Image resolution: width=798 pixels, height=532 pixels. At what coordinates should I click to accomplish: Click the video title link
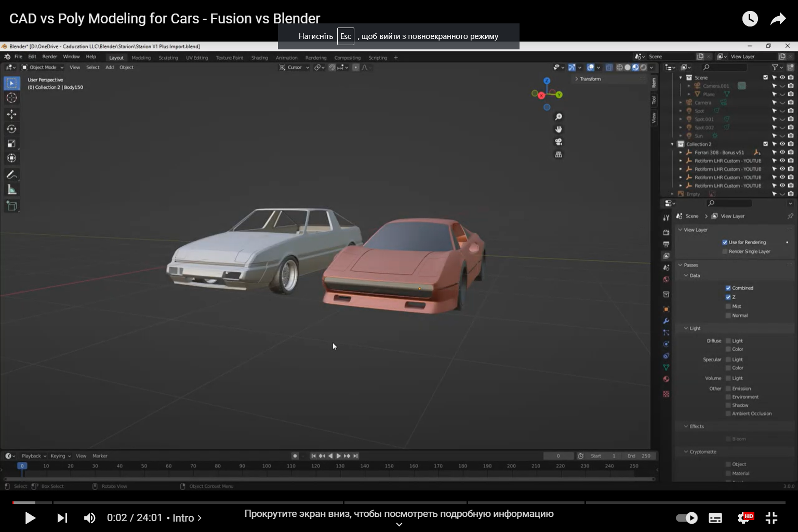[165, 19]
